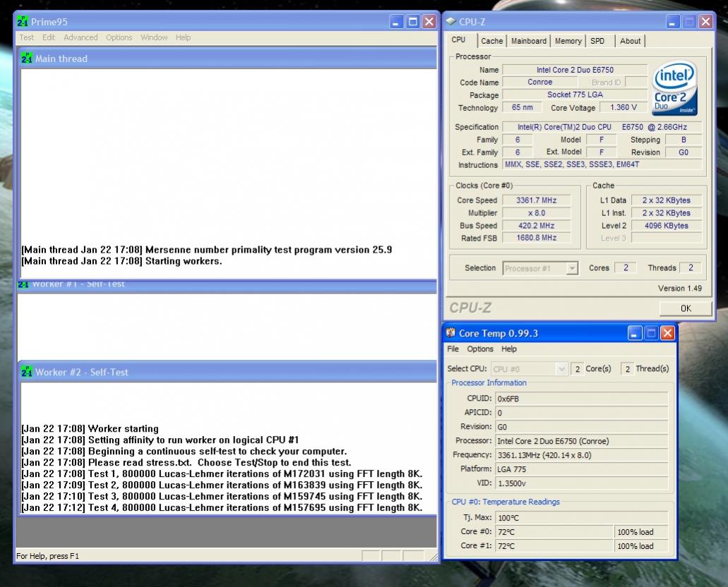Minimize the CPU-Z window
Image resolution: width=728 pixels, height=587 pixels.
[x=673, y=21]
